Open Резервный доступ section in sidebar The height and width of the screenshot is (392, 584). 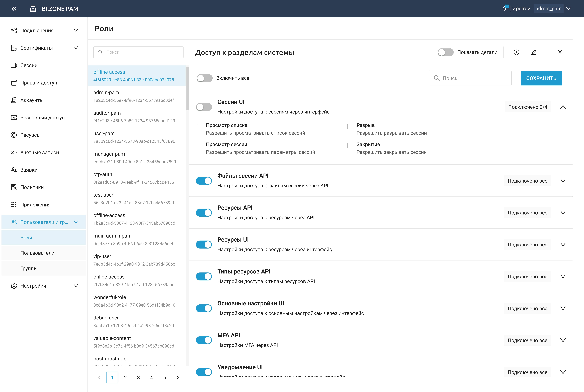42,118
